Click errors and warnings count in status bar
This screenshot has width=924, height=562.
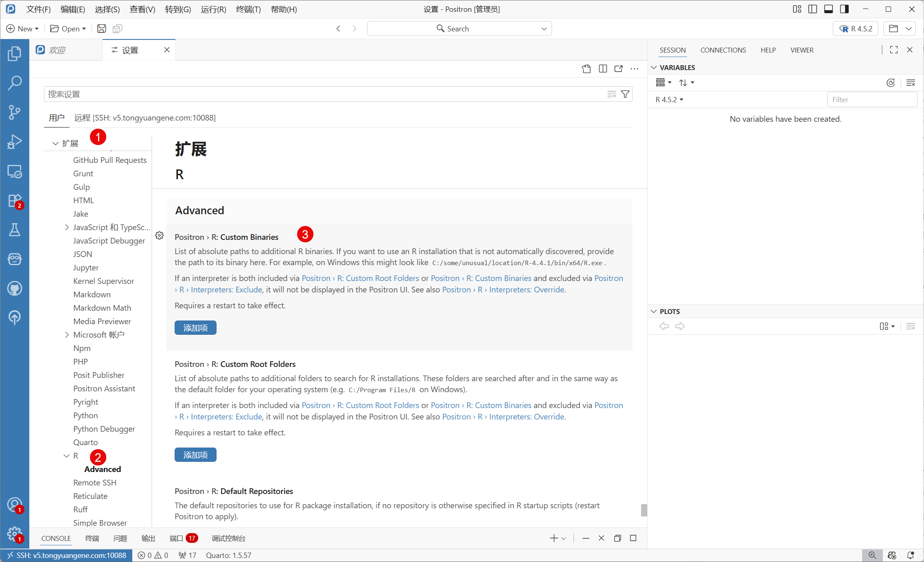(x=153, y=555)
